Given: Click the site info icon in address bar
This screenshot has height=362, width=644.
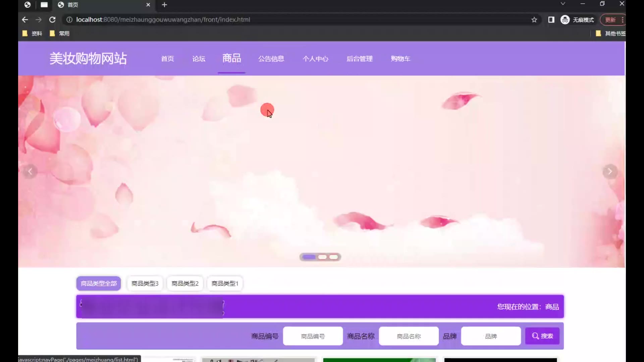Looking at the screenshot, I should click(69, 20).
